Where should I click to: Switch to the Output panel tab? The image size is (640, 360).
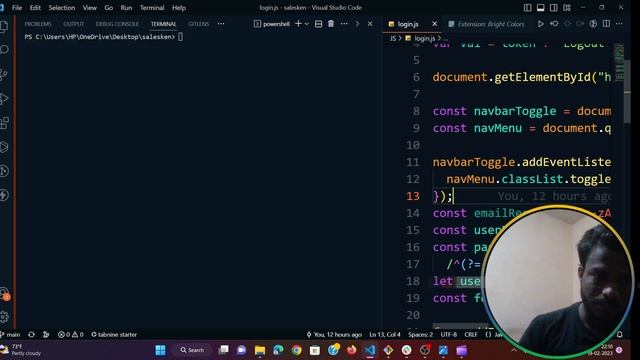(73, 24)
